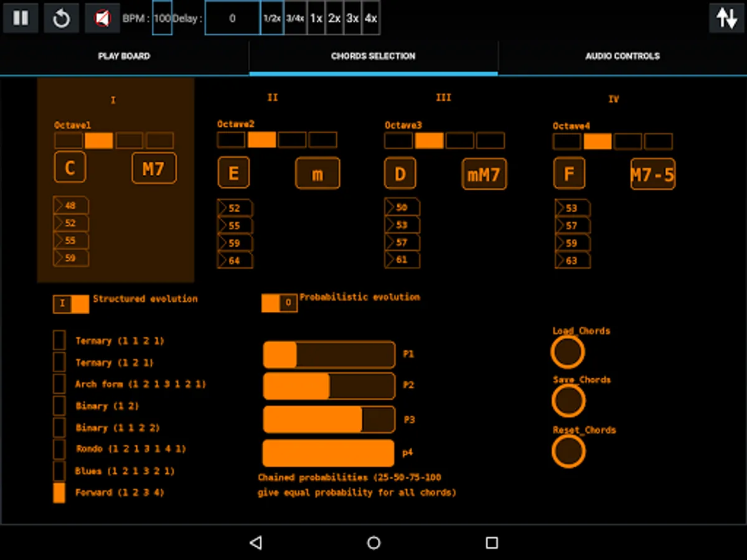Toggle the red mute speaker icon
The width and height of the screenshot is (747, 560).
click(102, 18)
